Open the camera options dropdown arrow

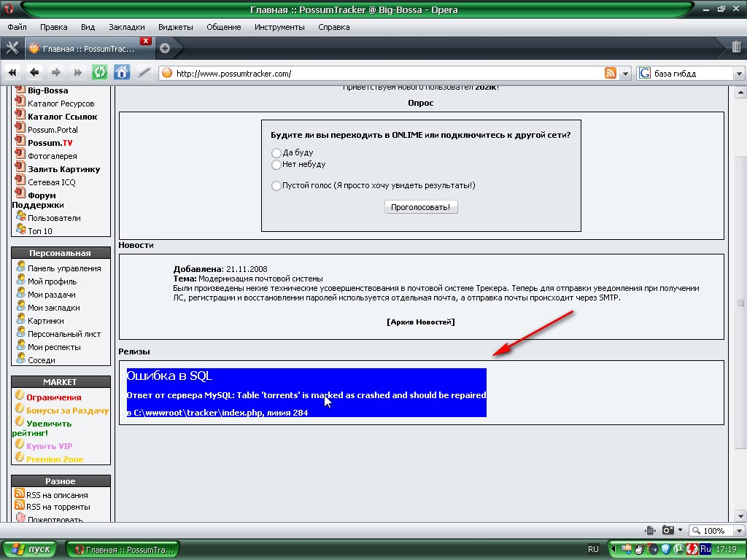coord(681,530)
